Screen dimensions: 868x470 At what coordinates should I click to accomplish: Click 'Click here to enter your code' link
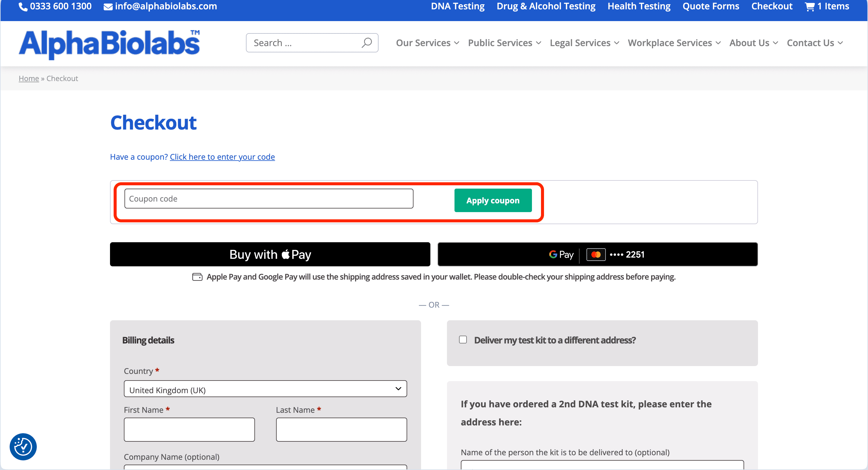(222, 157)
